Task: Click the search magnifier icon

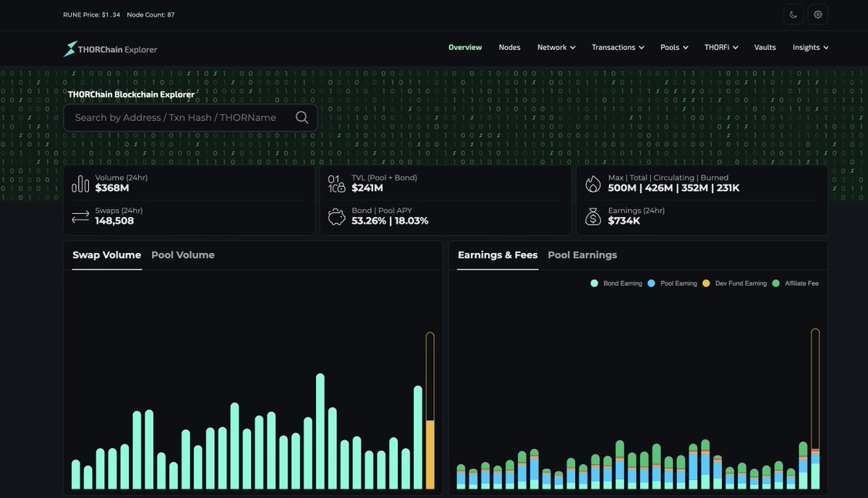Action: pos(302,118)
